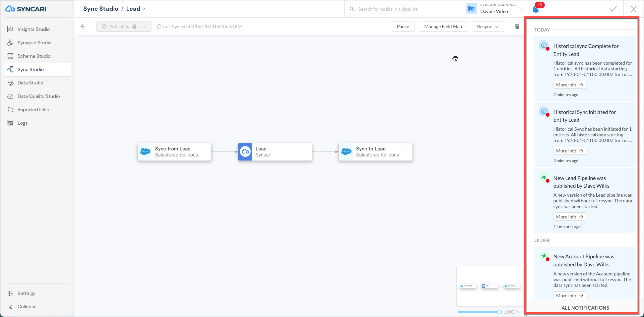This screenshot has height=317, width=644.
Task: Pause the Lead pipeline
Action: (403, 26)
